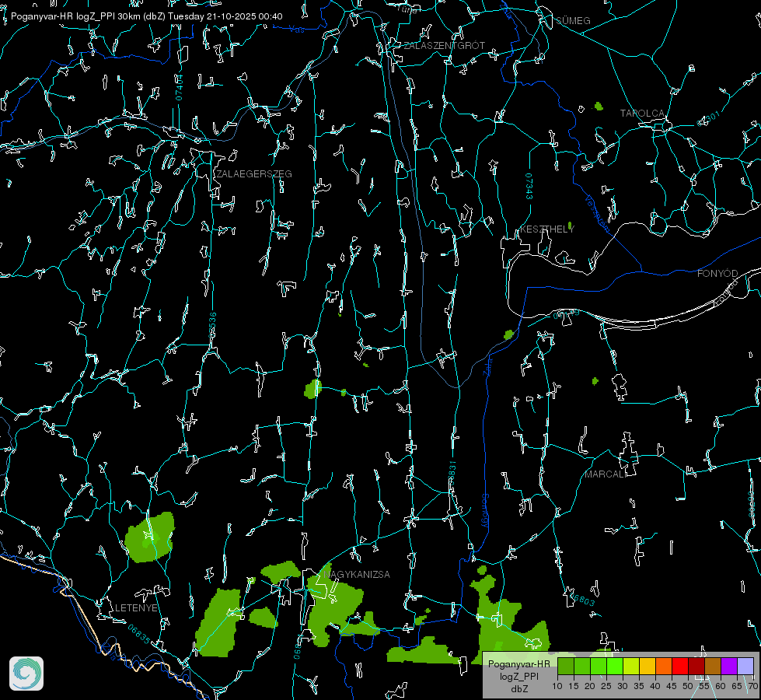This screenshot has height=700, width=761.
Task: Pick the dark red 50–55 dBZ swatch
Action: [x=696, y=666]
